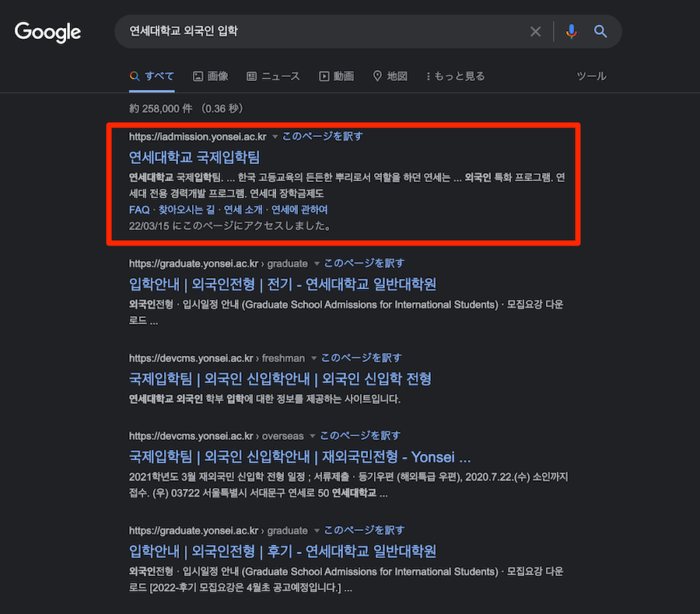Image resolution: width=700 pixels, height=614 pixels.
Task: Open the ツール options
Action: tap(591, 76)
